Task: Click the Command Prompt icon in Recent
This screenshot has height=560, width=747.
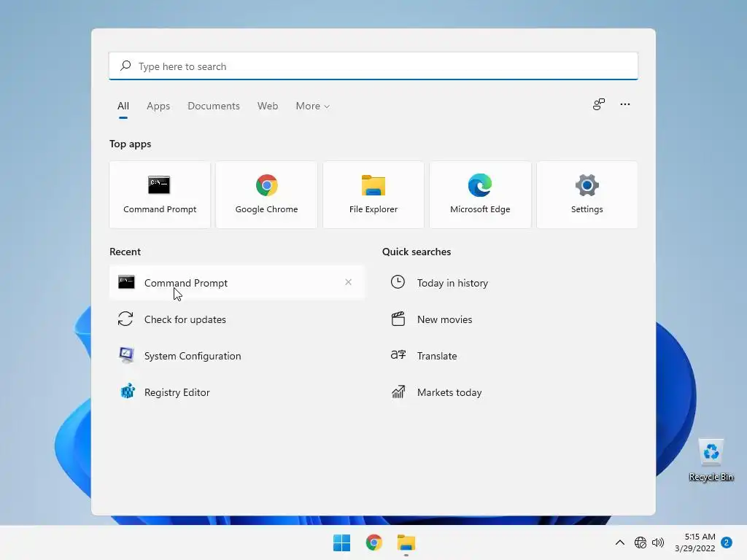Action: [x=126, y=282]
